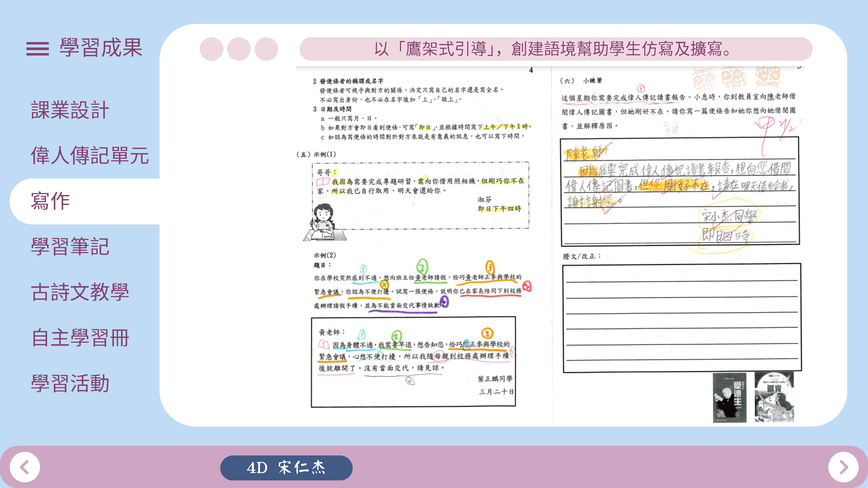
Task: Select 偉人傳記單元 in the sidebar
Action: click(90, 155)
